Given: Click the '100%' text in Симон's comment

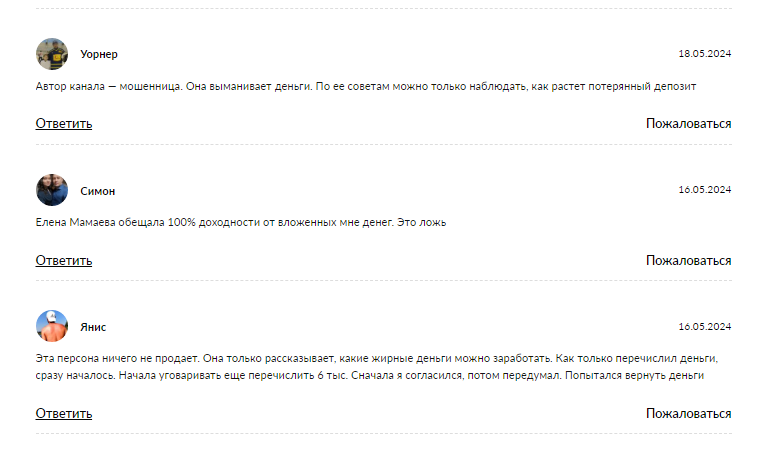Looking at the screenshot, I should [181, 223].
